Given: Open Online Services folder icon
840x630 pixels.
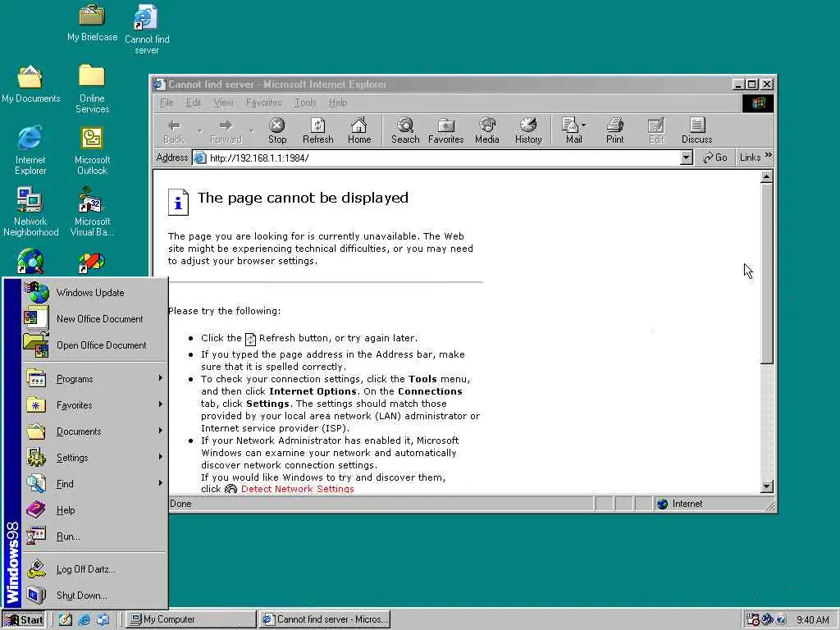Looking at the screenshot, I should (x=92, y=89).
